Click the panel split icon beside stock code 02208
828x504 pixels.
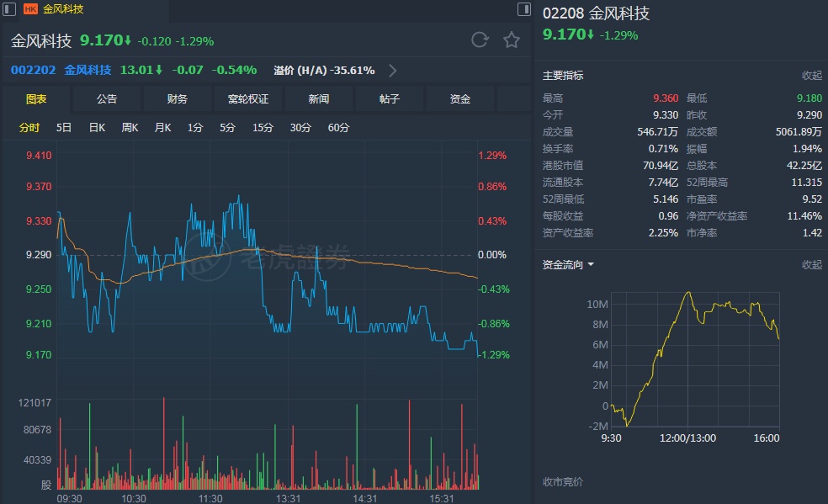(x=524, y=10)
